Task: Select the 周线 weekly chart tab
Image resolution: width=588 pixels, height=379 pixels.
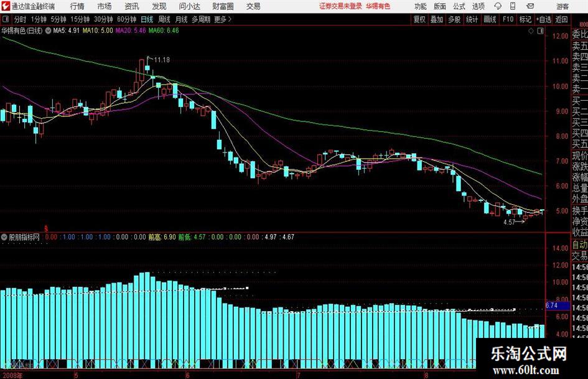Action: coord(164,19)
